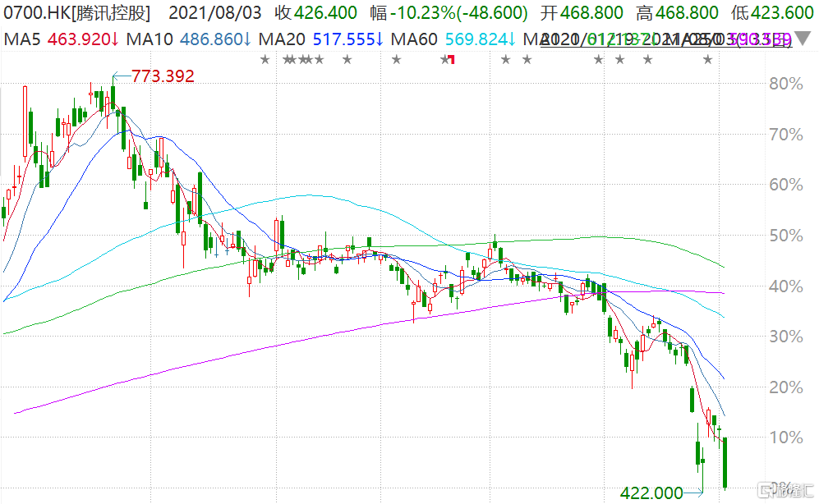Image resolution: width=819 pixels, height=504 pixels.
Task: Select the leftmost star event marker
Action: pyautogui.click(x=265, y=59)
